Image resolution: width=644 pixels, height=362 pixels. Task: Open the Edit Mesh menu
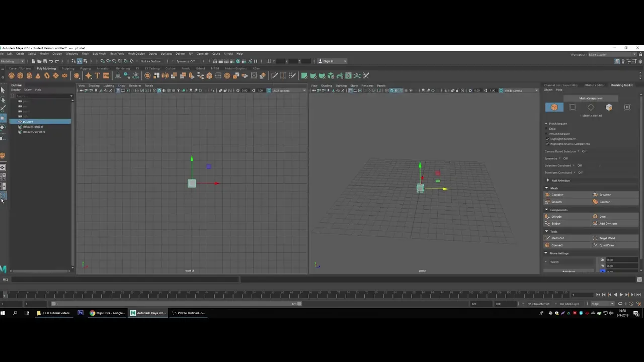(x=99, y=54)
